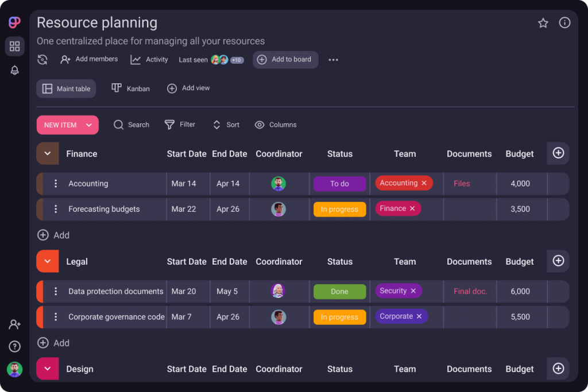Toggle the favorite star for Resource planning

(x=543, y=22)
